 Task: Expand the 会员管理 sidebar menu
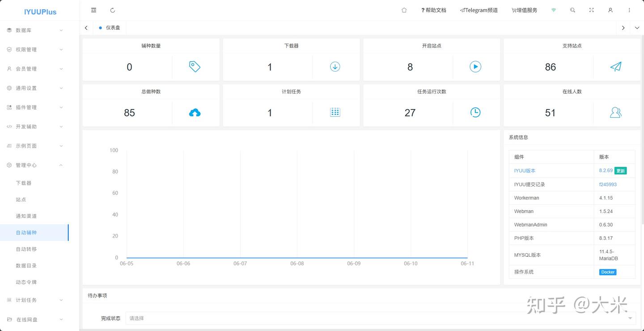coord(34,69)
